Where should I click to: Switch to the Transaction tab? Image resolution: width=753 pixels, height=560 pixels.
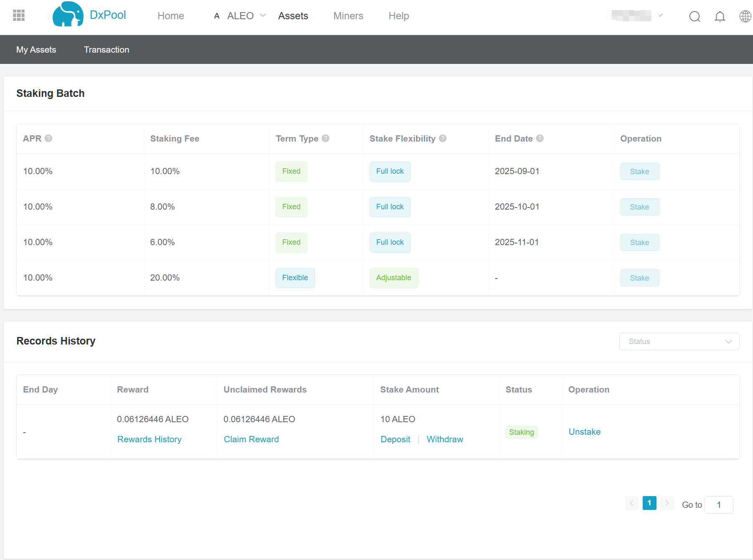(x=107, y=50)
